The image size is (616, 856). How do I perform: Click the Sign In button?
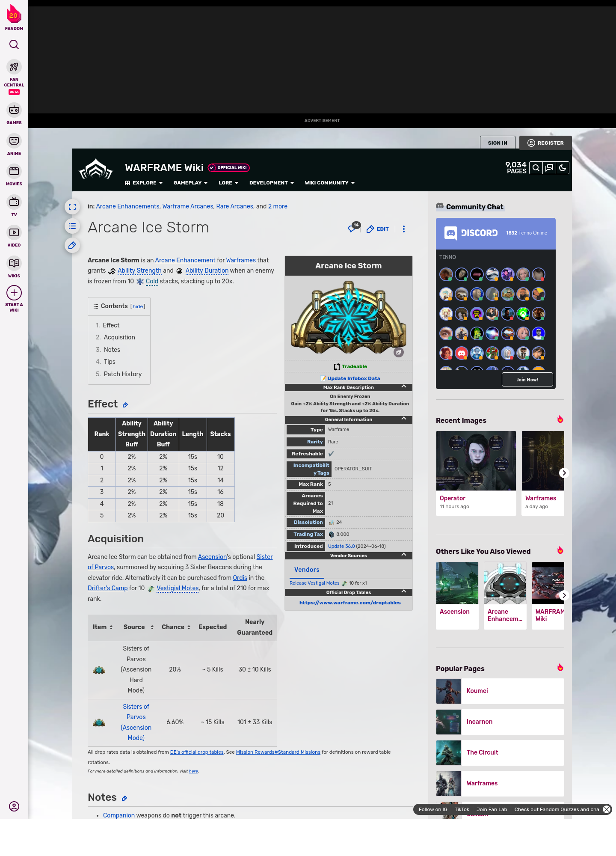pos(498,143)
